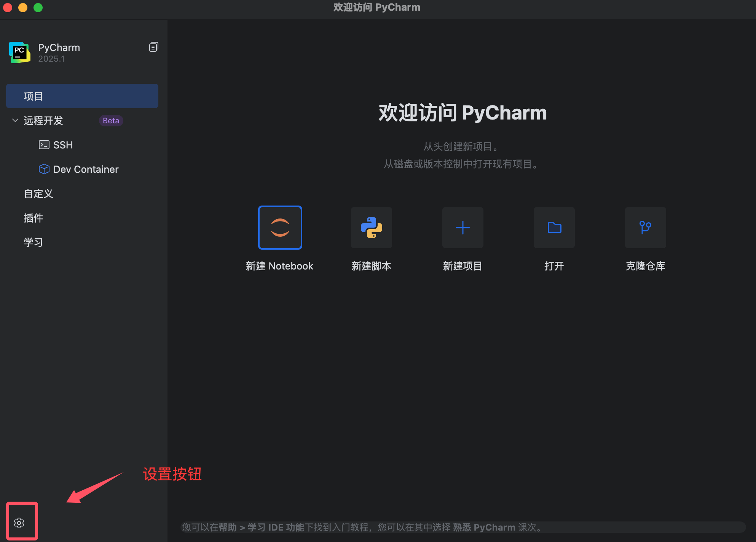
Task: Click 打开 to open an existing project
Action: [554, 266]
